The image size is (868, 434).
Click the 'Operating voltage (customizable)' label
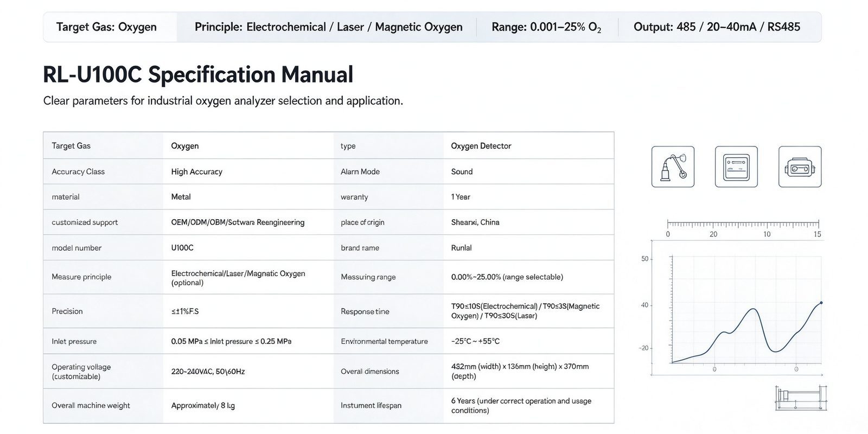[x=81, y=372]
